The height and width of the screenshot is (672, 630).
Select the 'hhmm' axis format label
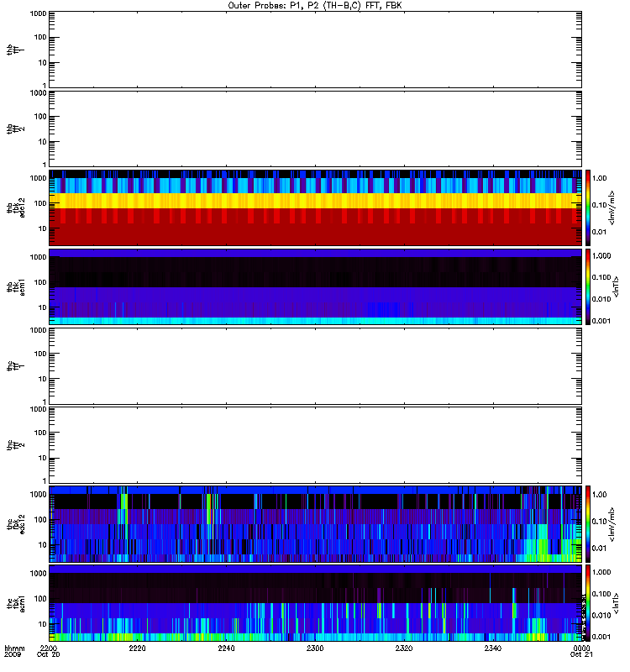tap(14, 648)
